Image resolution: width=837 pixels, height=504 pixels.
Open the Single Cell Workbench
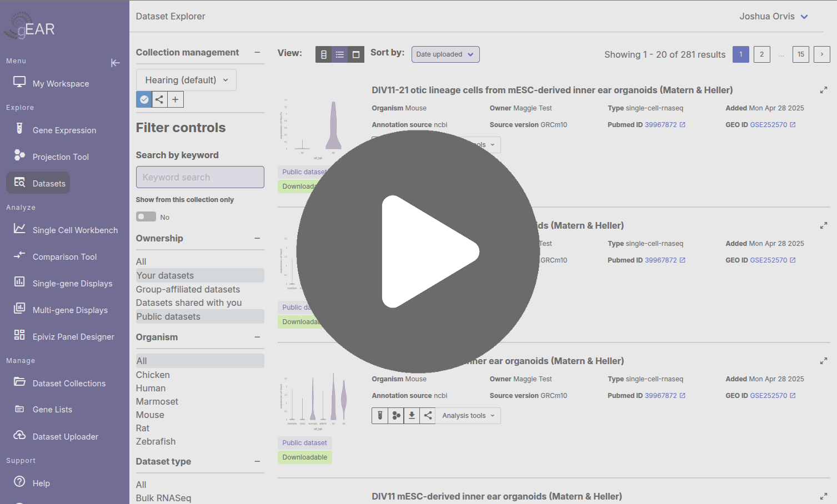(75, 230)
